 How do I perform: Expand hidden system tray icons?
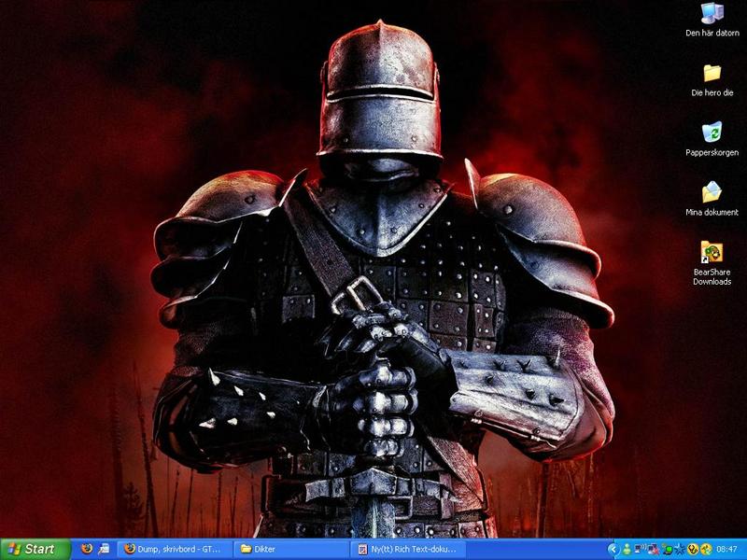(x=613, y=549)
